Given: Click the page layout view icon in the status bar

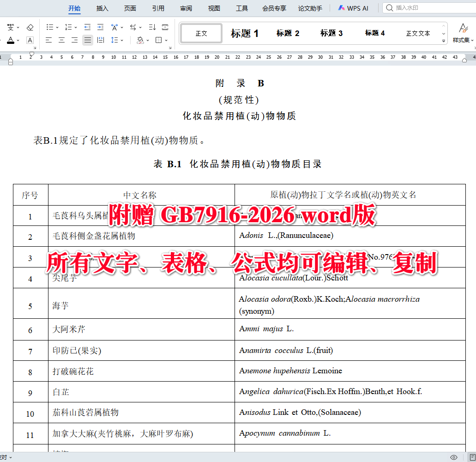Looking at the screenshot, I should point(472,457).
